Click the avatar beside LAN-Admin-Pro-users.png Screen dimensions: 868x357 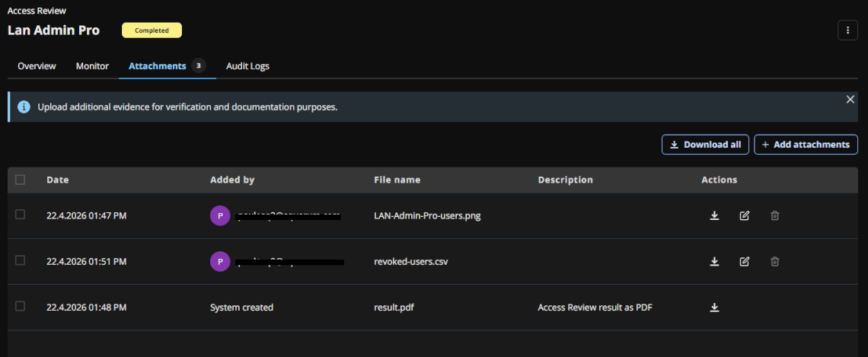pos(220,216)
